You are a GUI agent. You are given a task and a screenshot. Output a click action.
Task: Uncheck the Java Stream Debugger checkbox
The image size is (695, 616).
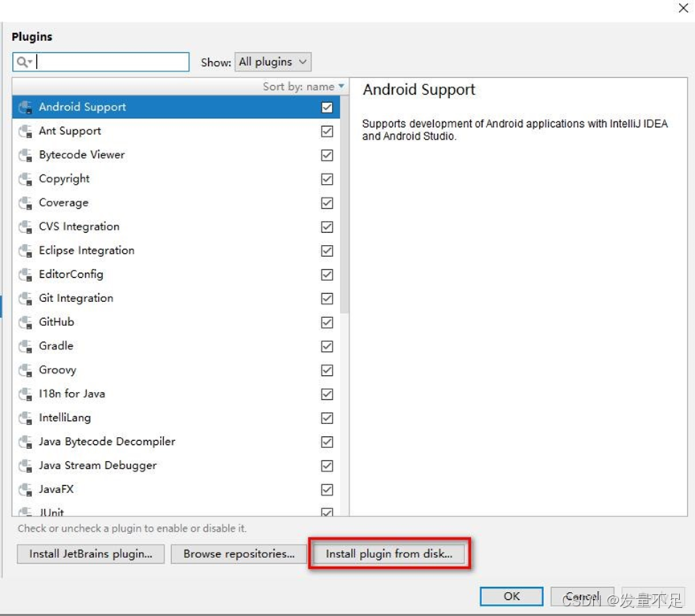click(x=327, y=466)
